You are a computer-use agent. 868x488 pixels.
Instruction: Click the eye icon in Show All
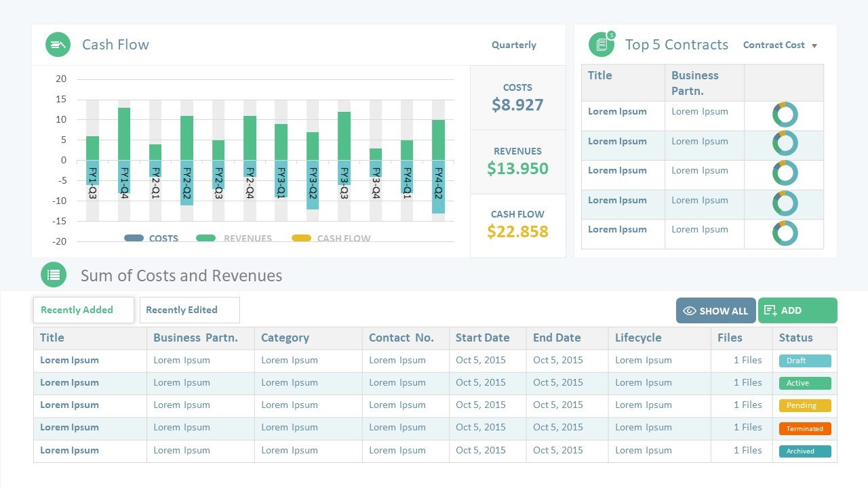[690, 311]
